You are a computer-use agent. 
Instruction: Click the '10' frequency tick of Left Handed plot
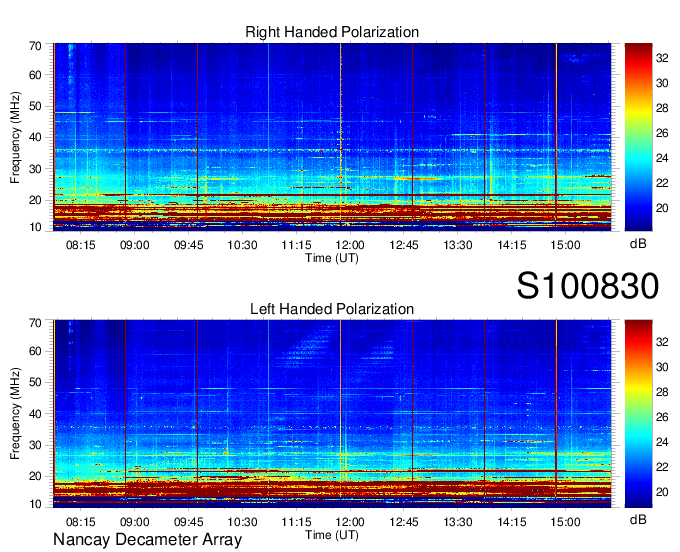pos(35,504)
